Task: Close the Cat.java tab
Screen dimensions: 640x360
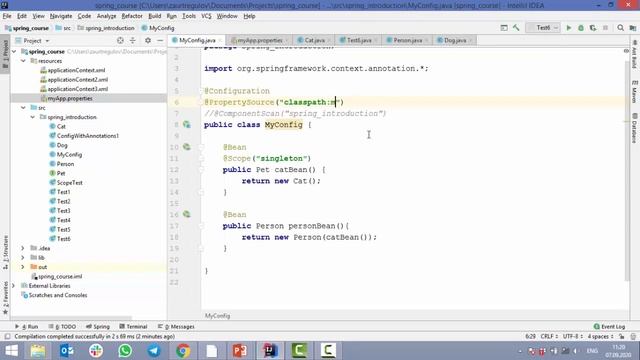Action: pyautogui.click(x=329, y=40)
